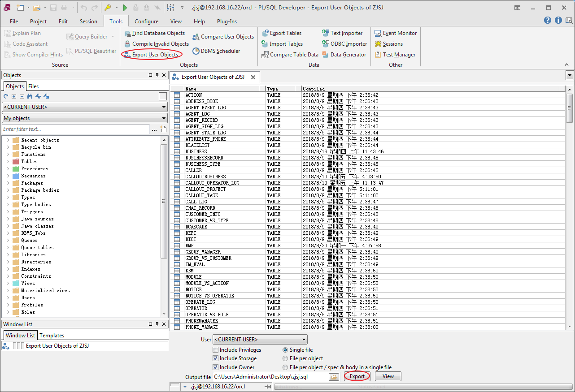Click the Open folder icon in title bar
Screen dimensions: 575x392
pyautogui.click(x=37, y=8)
